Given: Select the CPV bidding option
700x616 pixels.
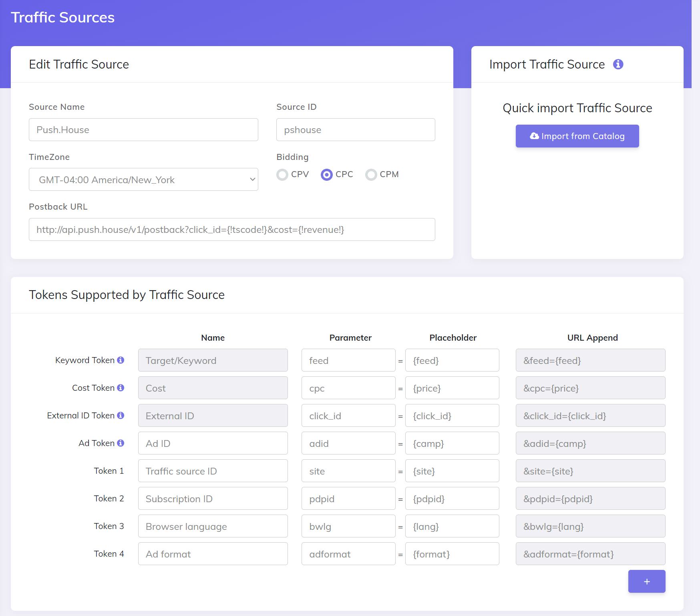Looking at the screenshot, I should 282,175.
